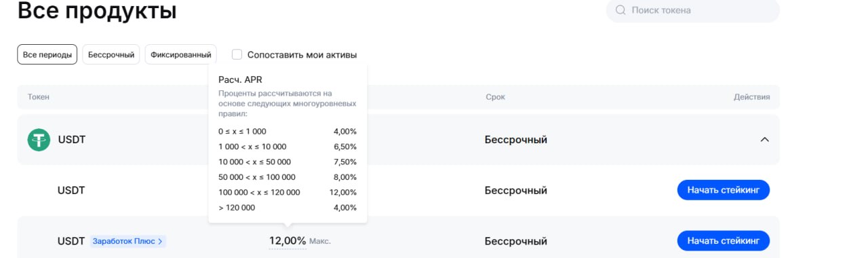
Task: Focus the Поиск токена search field
Action: tap(693, 10)
